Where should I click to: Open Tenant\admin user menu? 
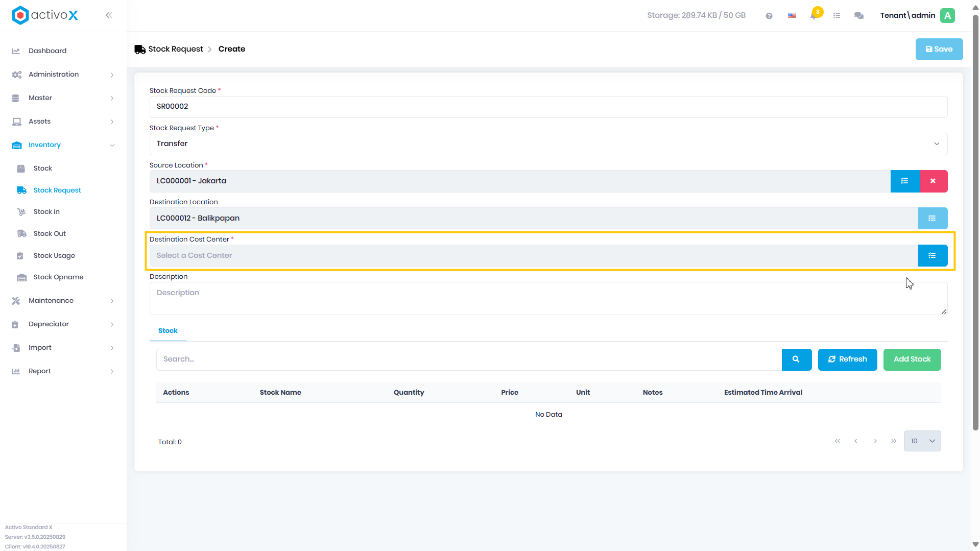pyautogui.click(x=907, y=15)
